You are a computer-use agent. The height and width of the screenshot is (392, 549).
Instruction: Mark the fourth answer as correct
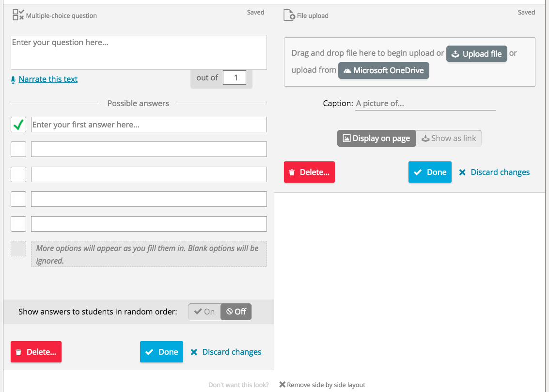pyautogui.click(x=18, y=199)
